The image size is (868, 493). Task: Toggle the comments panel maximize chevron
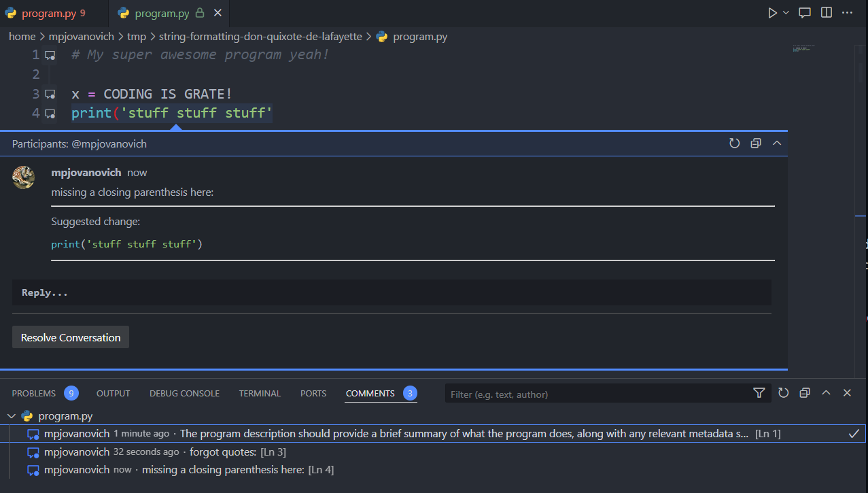[826, 393]
